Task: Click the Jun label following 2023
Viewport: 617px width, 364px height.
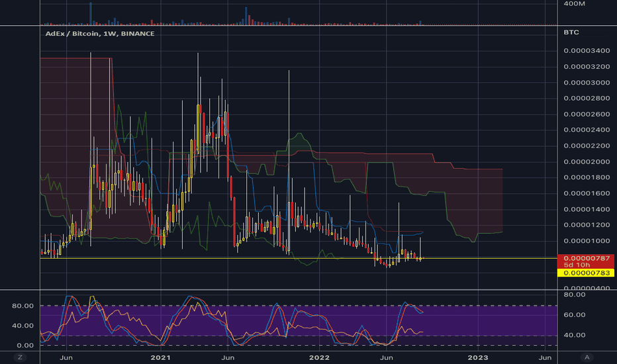Action: (x=545, y=357)
